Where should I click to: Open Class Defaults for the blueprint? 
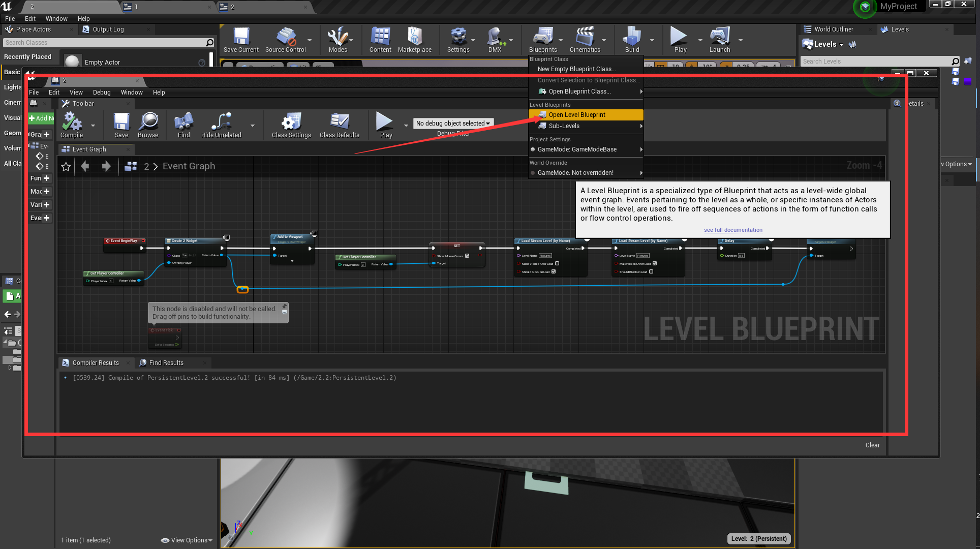click(339, 124)
